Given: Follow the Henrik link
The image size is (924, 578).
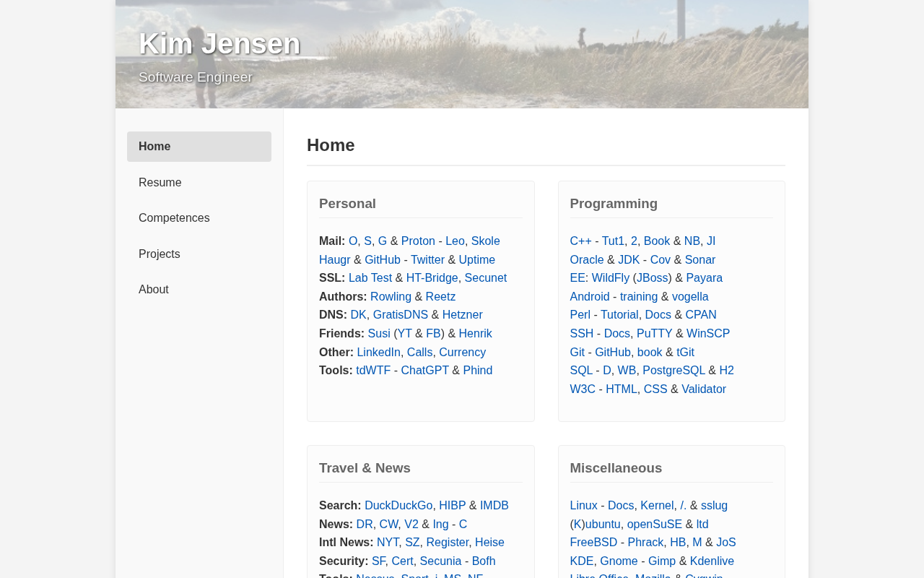Looking at the screenshot, I should coord(476,334).
